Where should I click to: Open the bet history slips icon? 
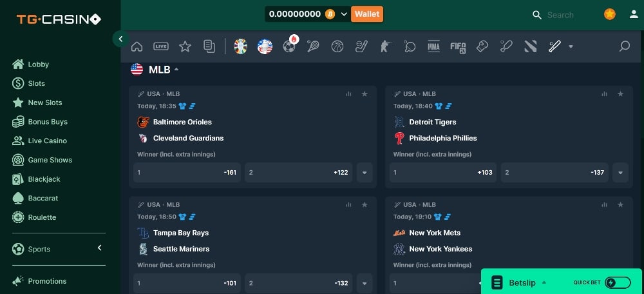209,46
